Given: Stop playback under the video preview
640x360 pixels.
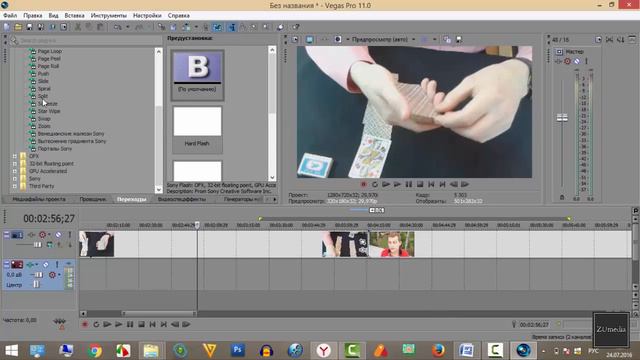Looking at the screenshot, I should pyautogui.click(x=420, y=184).
